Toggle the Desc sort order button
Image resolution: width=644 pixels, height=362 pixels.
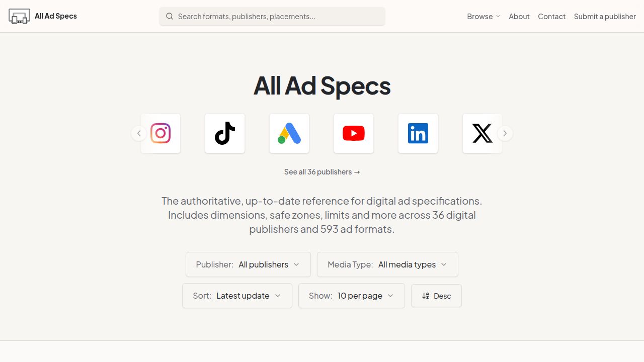click(x=436, y=296)
